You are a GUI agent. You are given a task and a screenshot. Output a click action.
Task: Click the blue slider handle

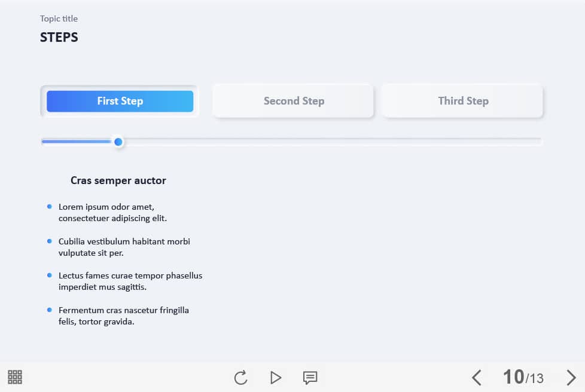coord(118,142)
